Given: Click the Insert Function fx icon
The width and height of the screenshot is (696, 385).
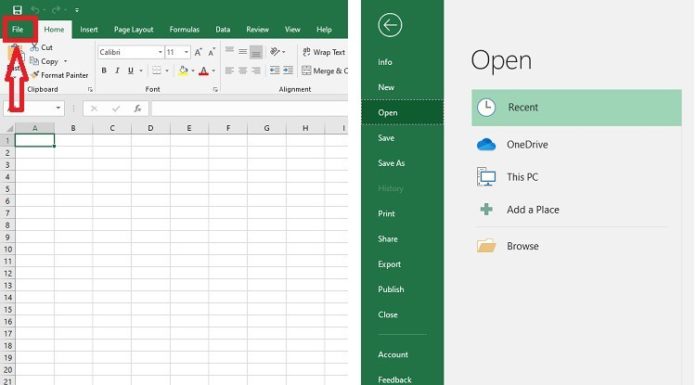Looking at the screenshot, I should 138,108.
